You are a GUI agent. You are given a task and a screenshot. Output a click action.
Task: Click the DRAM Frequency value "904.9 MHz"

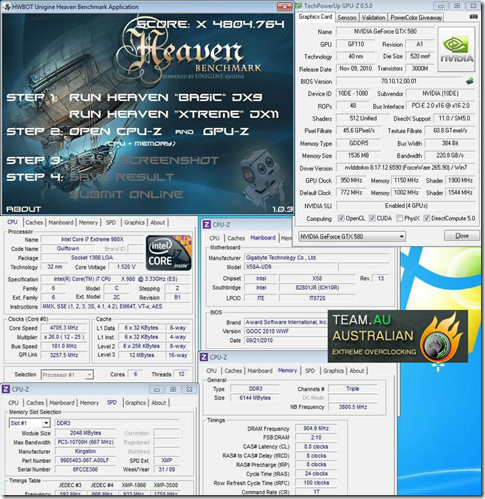pos(316,428)
